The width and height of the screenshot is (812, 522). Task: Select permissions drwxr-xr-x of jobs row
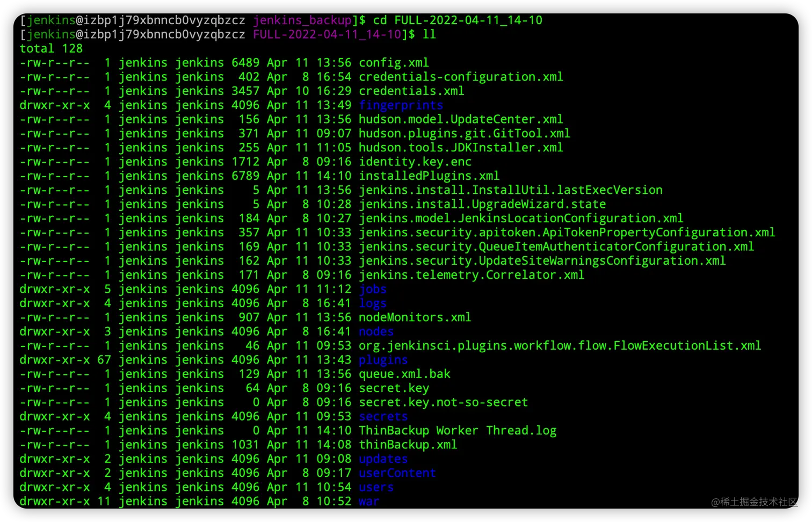tap(55, 289)
